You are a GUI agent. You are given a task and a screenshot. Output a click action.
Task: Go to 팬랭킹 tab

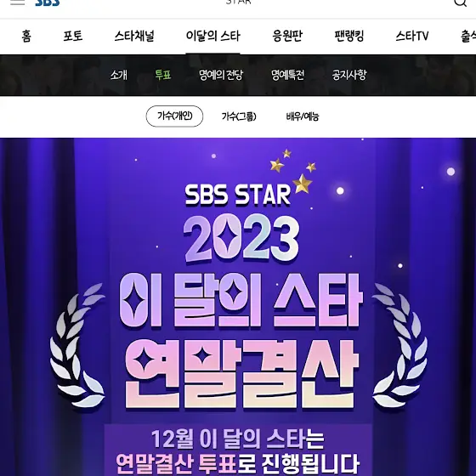click(348, 36)
